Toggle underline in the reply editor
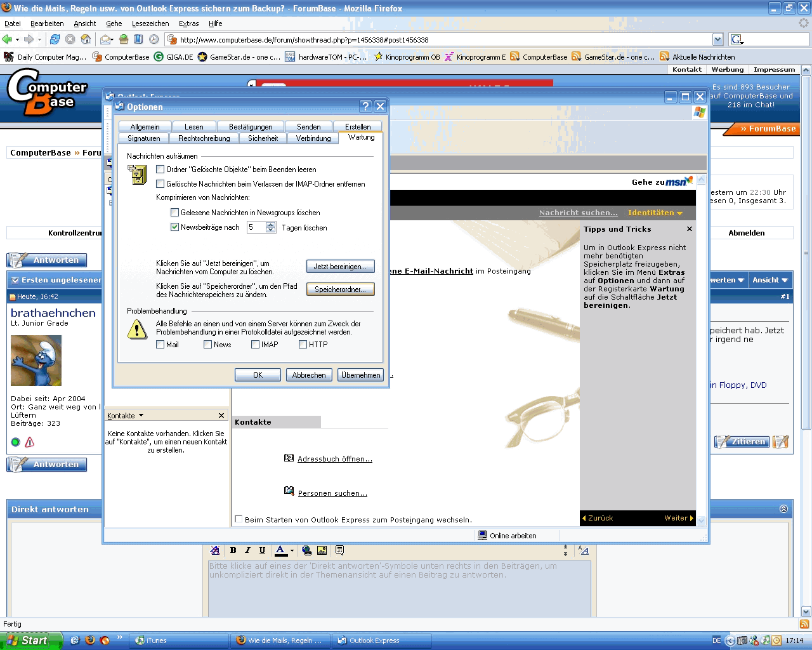This screenshot has width=812, height=650. 262,550
